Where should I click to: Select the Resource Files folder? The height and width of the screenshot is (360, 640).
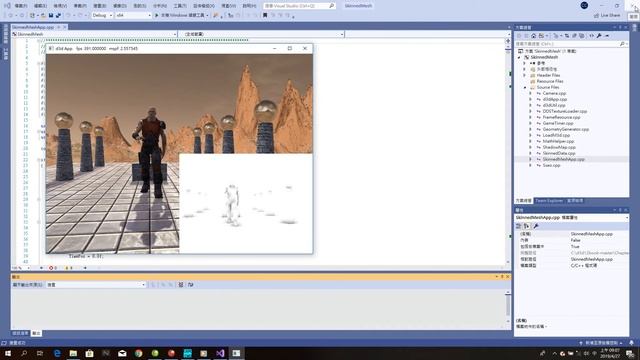[550, 81]
